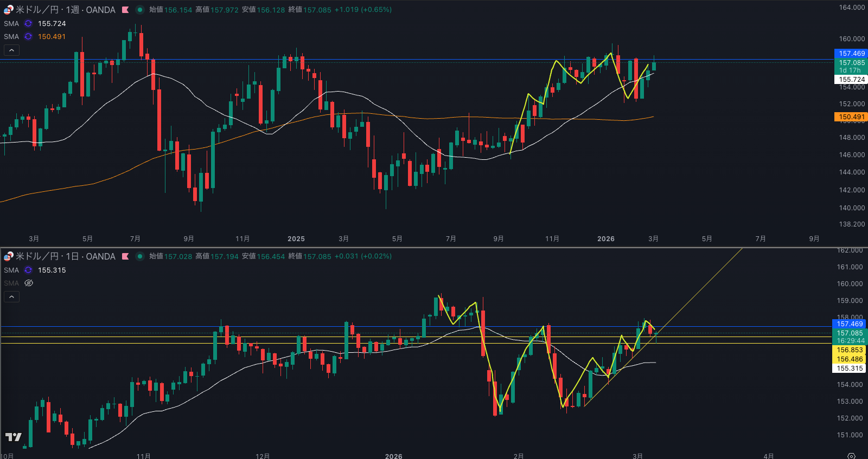Click the green market status dot on weekly chart
Image resolution: width=868 pixels, height=459 pixels.
click(139, 10)
